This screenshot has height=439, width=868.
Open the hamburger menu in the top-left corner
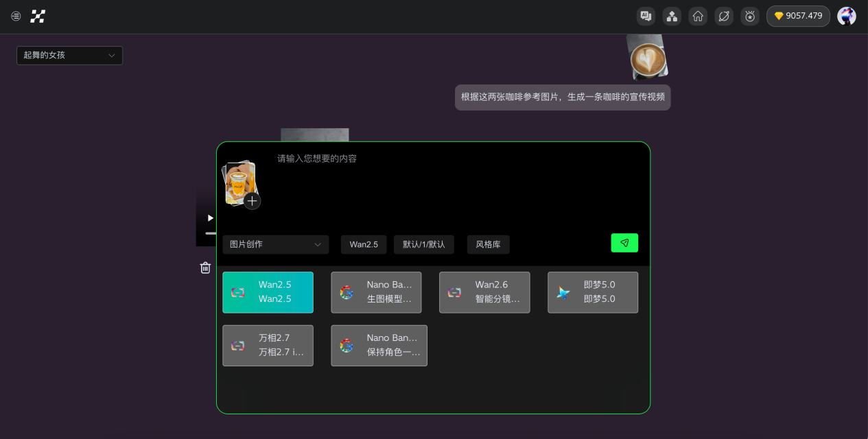click(16, 16)
